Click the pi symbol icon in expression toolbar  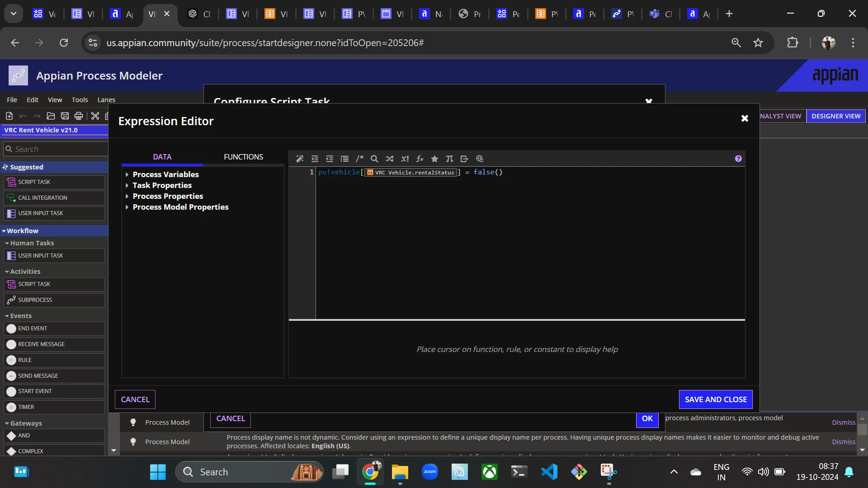tap(449, 159)
